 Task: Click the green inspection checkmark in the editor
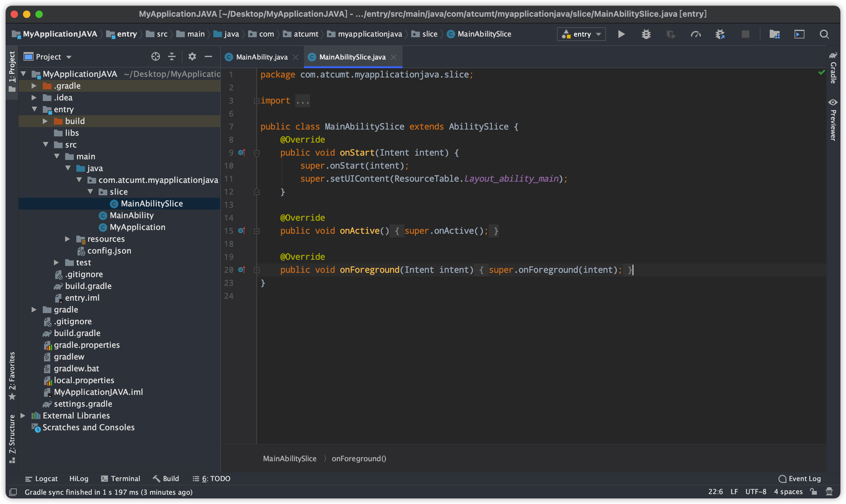click(x=822, y=72)
